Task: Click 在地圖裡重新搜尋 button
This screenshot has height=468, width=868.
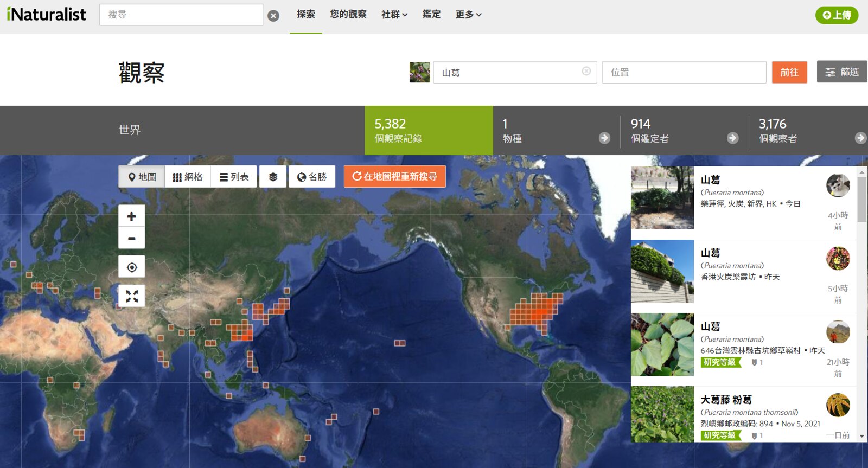Action: coord(395,177)
